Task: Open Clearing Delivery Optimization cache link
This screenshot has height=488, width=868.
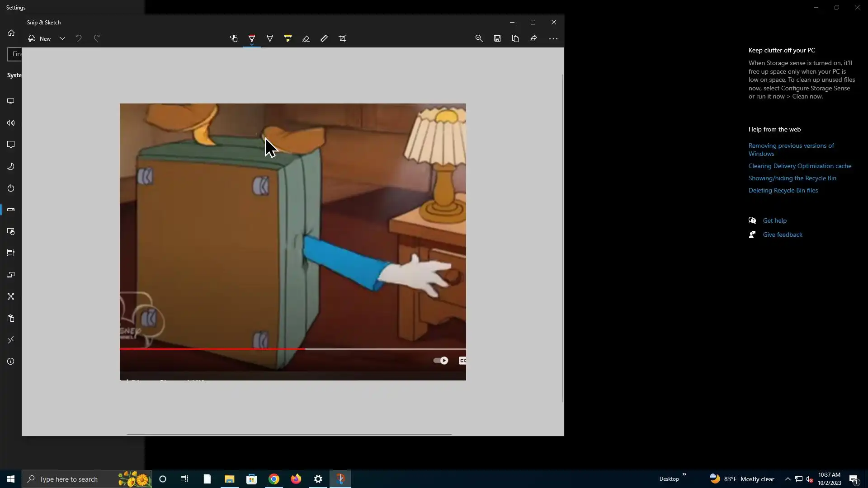Action: click(x=800, y=166)
